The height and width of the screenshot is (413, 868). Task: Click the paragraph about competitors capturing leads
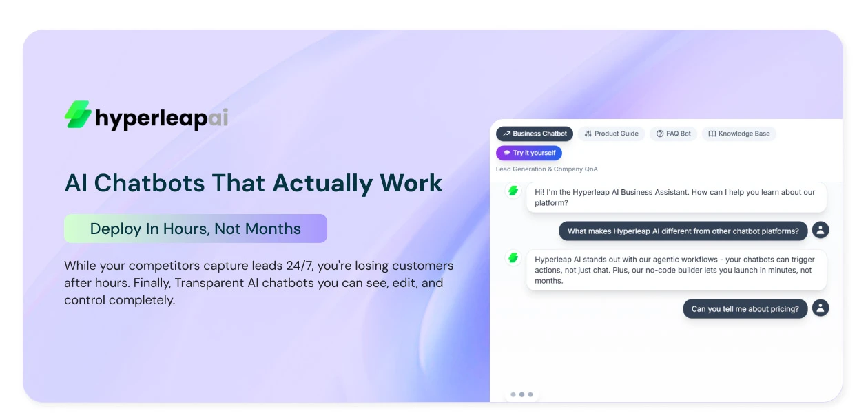pos(258,283)
